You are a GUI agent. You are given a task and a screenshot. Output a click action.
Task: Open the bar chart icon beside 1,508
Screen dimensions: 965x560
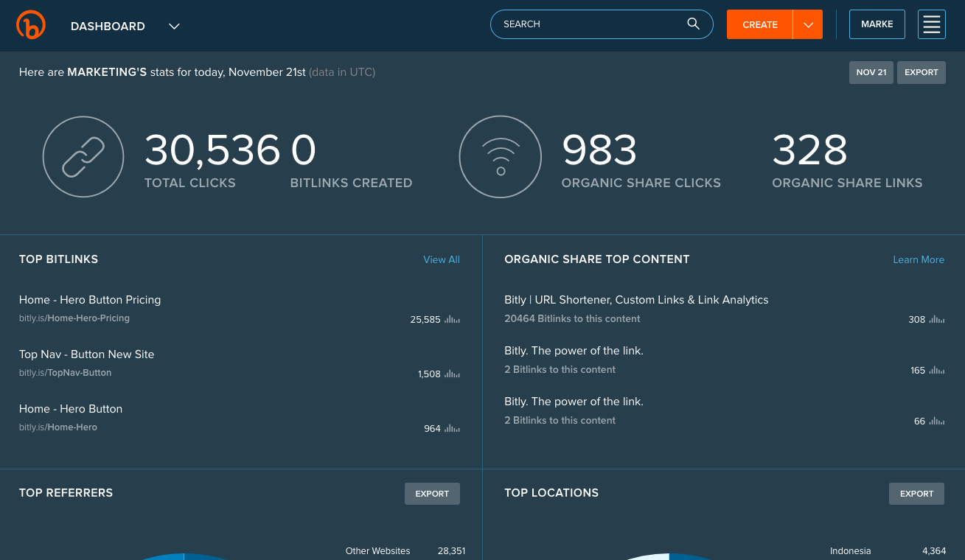click(x=452, y=374)
